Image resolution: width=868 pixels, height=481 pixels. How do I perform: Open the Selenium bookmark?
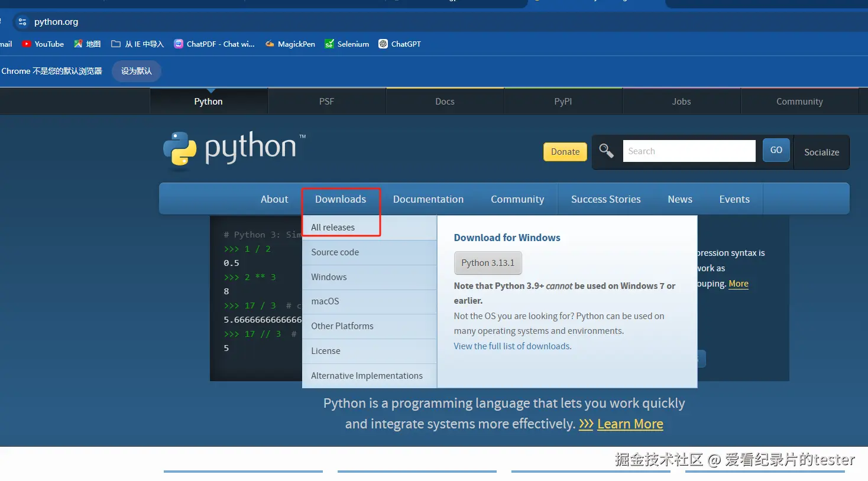(x=346, y=44)
